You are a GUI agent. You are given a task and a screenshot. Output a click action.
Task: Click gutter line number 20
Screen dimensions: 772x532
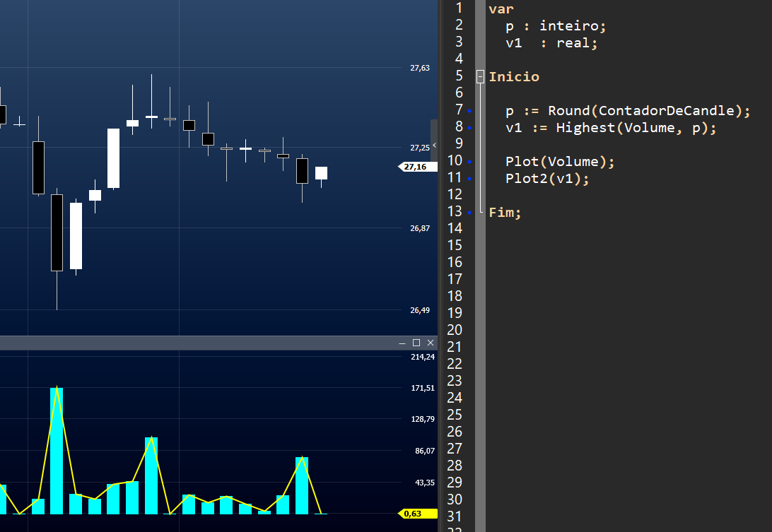point(455,330)
